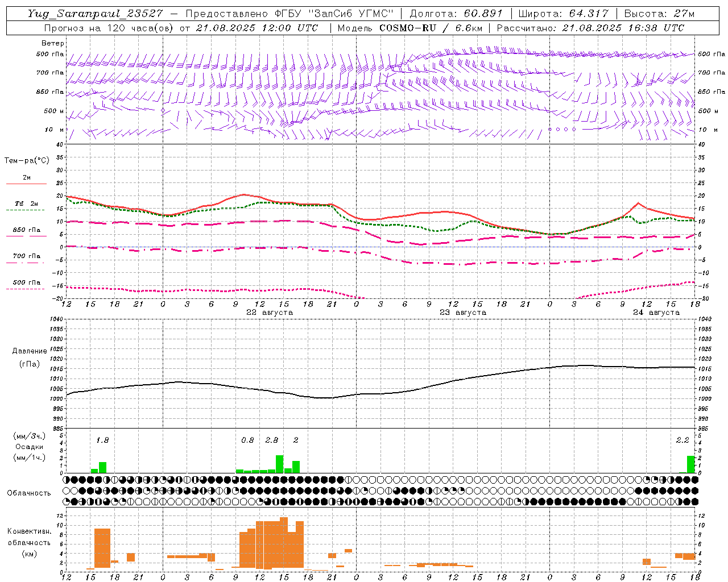This screenshot has height=582, width=728.
Task: Click the 2.2 three-hour precipitation value
Action: click(682, 440)
